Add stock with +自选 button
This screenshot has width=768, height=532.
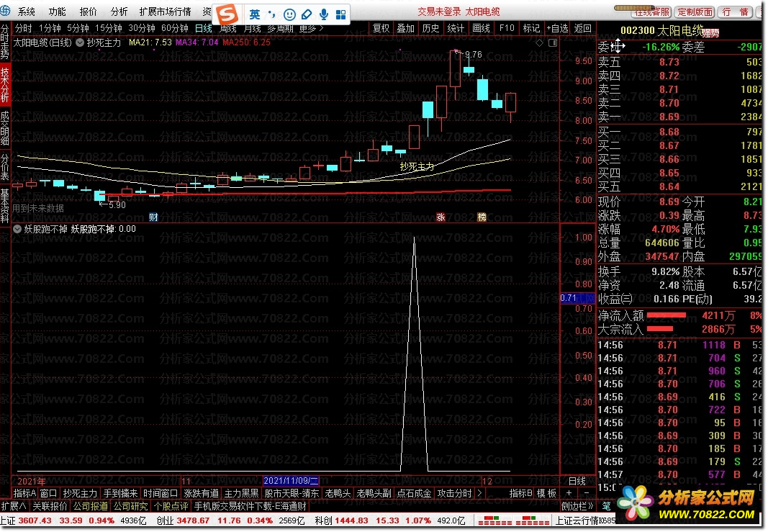tap(557, 28)
